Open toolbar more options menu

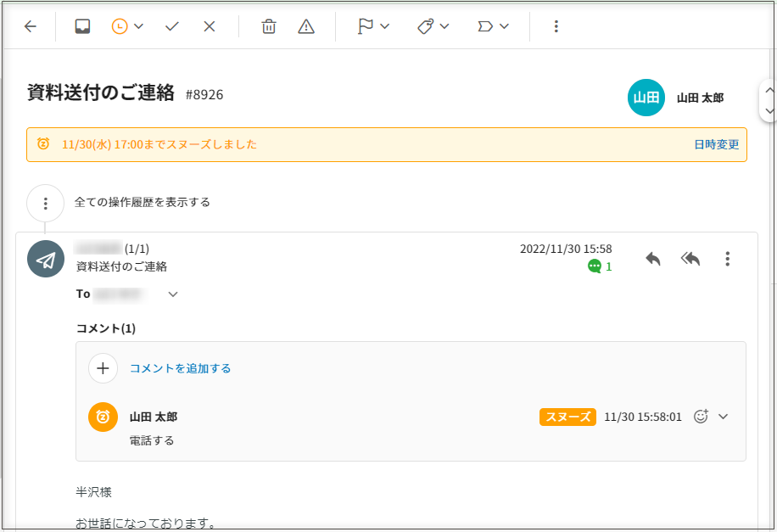point(556,26)
